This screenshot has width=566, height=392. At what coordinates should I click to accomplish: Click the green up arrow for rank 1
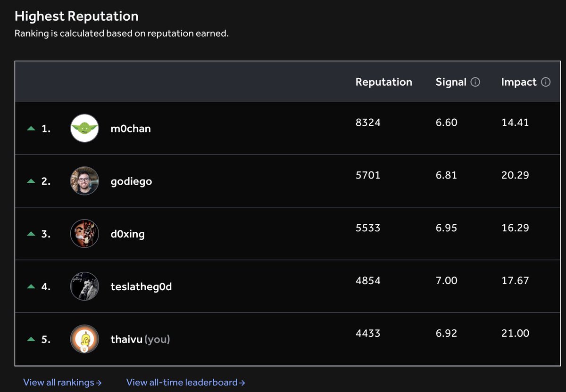tap(31, 128)
